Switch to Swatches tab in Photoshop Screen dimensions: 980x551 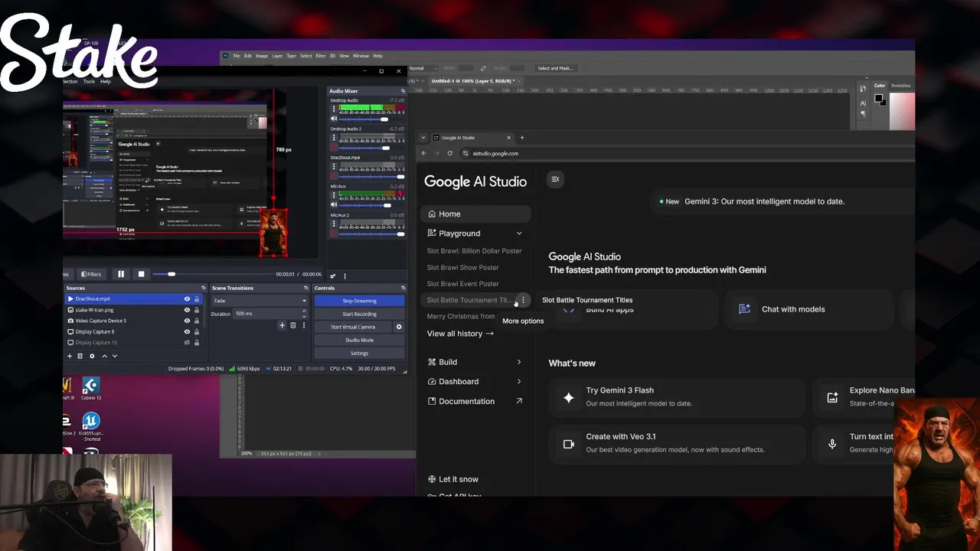tap(900, 86)
